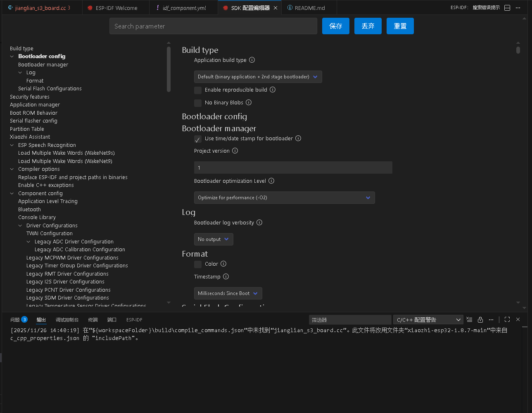Toggle the lock autoscroll icon in output panel

pos(480,319)
